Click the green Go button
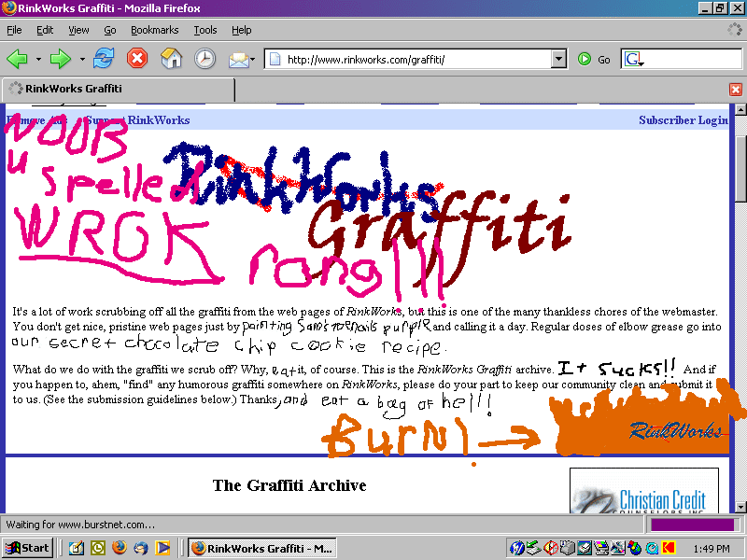Image resolution: width=747 pixels, height=560 pixels. 594,59
